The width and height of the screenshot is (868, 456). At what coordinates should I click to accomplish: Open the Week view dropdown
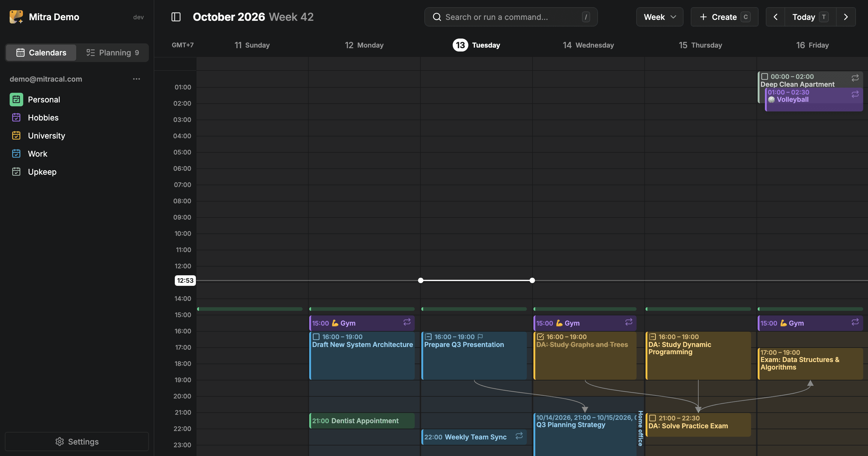659,17
